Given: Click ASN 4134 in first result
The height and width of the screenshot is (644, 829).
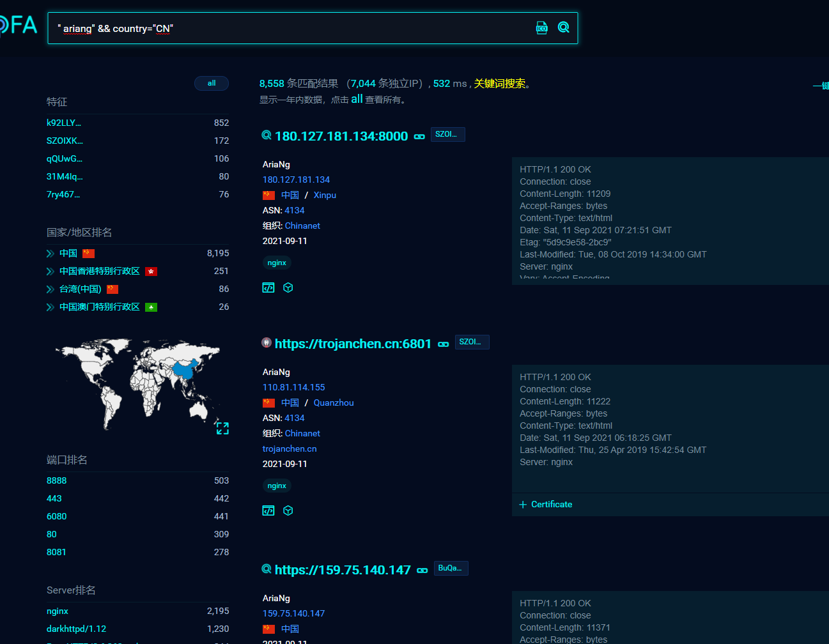Looking at the screenshot, I should 295,210.
